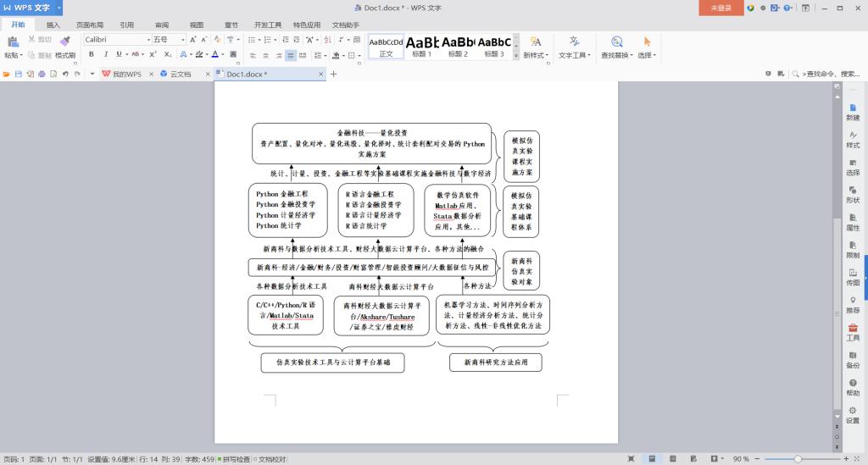The image size is (868, 465).
Task: Click the 未登录 login button
Action: [720, 8]
